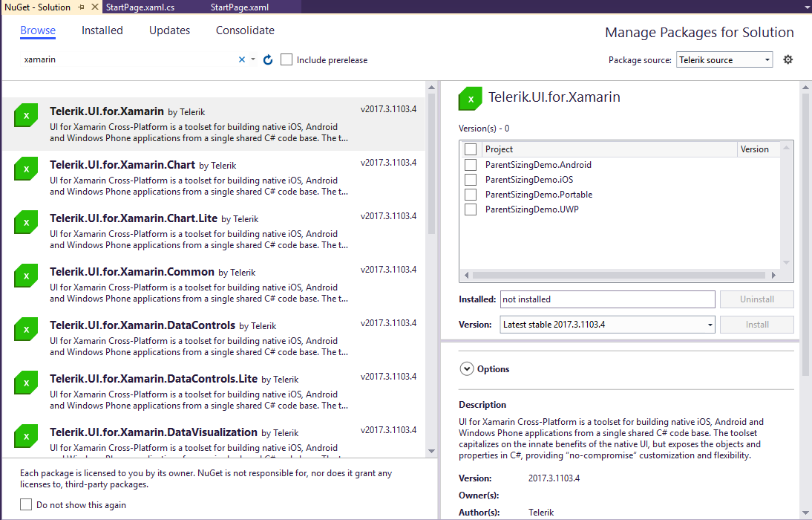Viewport: 812px width, 520px height.
Task: Open the search history dropdown arrow
Action: (252, 59)
